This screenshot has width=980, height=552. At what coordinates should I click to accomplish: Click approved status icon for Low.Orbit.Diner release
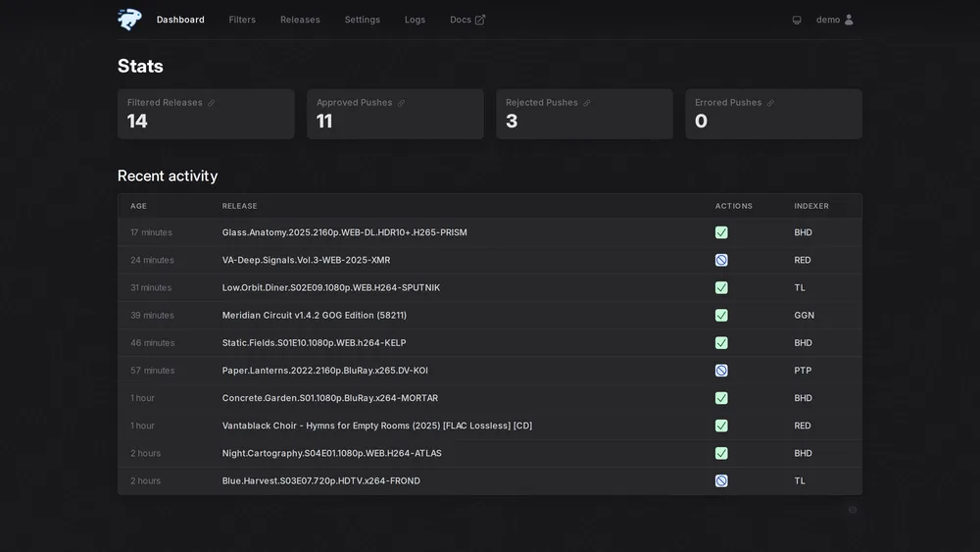point(721,287)
